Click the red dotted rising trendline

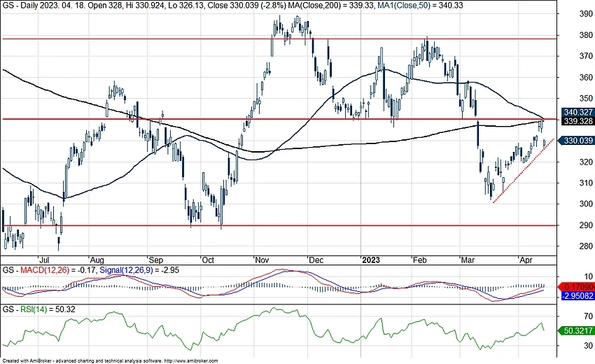click(x=524, y=171)
